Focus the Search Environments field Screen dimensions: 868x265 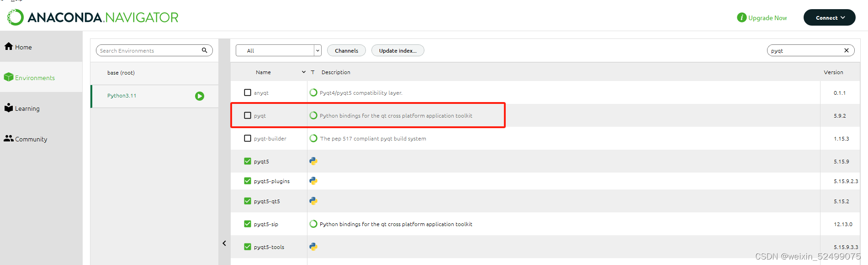click(154, 50)
